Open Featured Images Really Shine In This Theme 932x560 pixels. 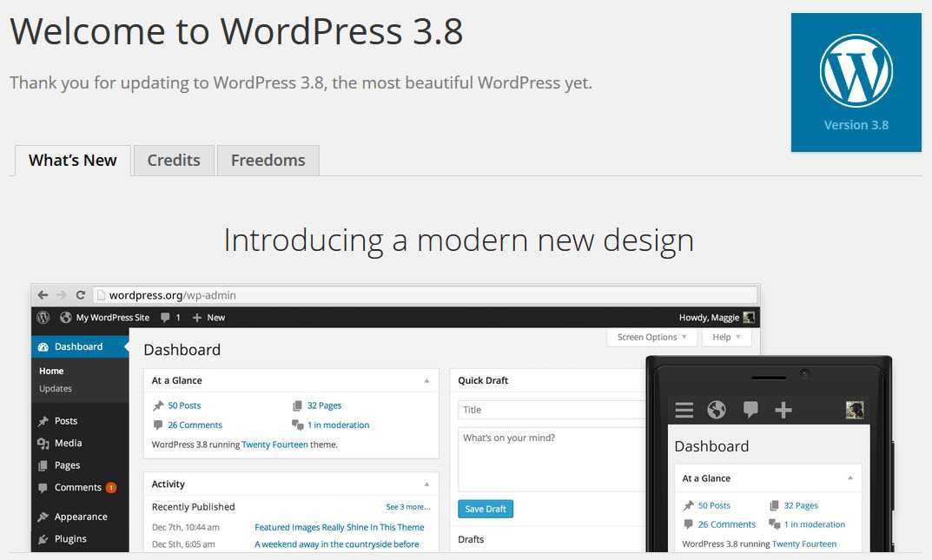pyautogui.click(x=340, y=527)
